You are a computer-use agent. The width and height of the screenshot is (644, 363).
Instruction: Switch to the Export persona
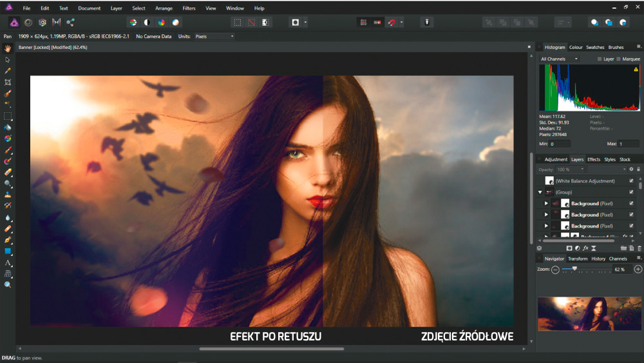[71, 22]
